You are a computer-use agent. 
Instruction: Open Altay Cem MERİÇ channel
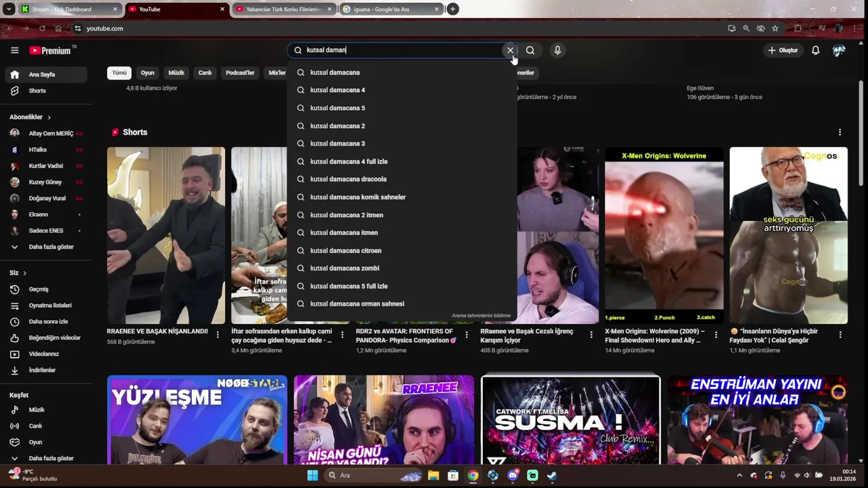point(46,134)
